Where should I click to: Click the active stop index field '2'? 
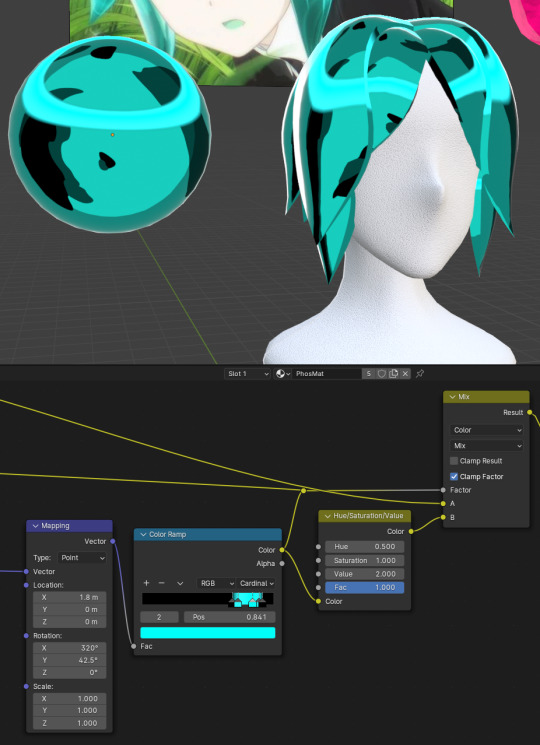coord(159,617)
